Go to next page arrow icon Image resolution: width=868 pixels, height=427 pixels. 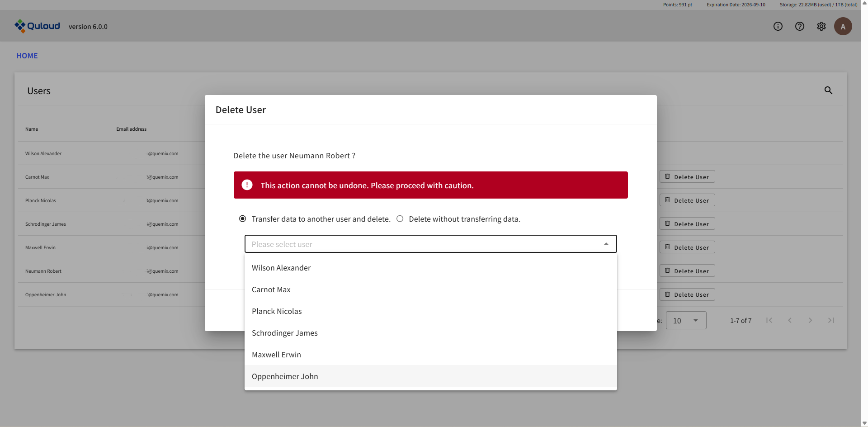click(810, 320)
